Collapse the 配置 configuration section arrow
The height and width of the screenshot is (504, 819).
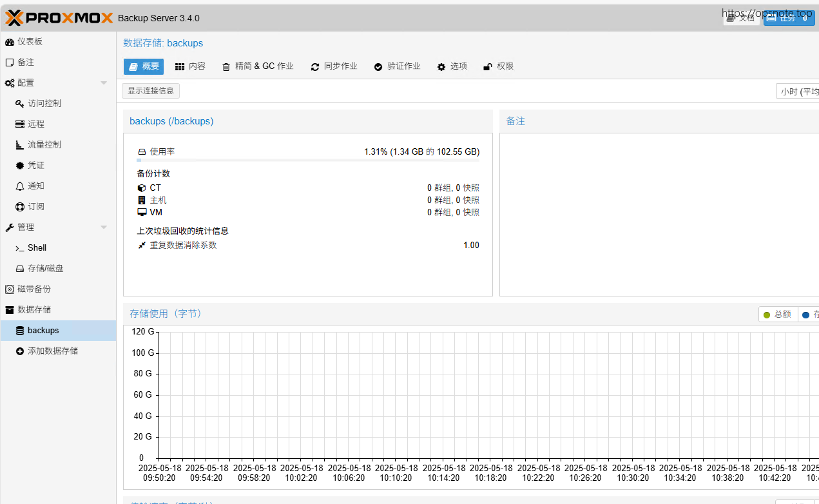click(x=104, y=83)
